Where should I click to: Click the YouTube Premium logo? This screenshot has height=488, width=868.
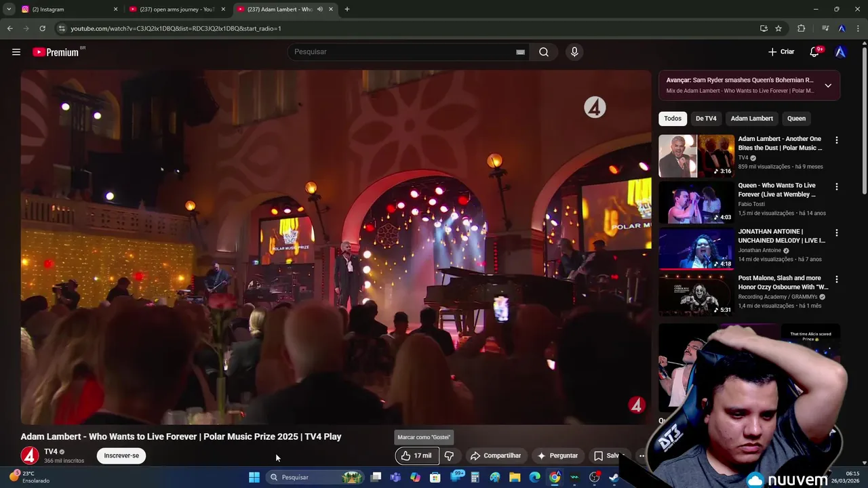pyautogui.click(x=56, y=52)
